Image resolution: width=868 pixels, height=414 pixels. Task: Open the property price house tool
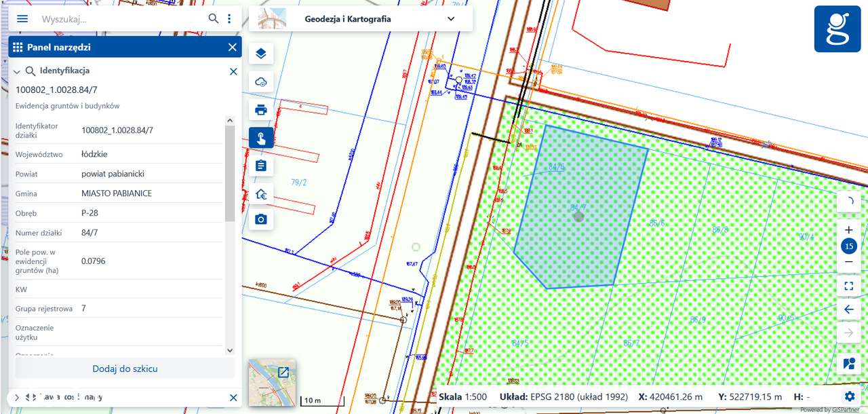click(x=261, y=194)
